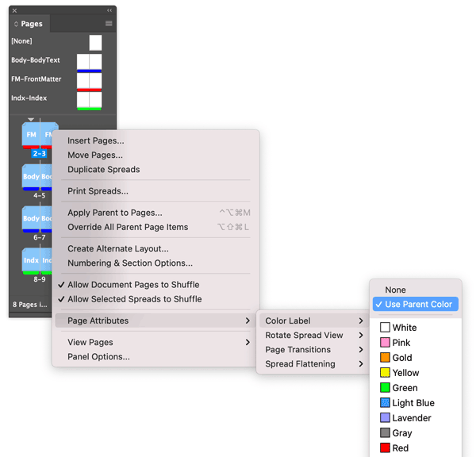Viewport: 476px width, 457px height.
Task: Select the Body spread thumbnail for pages 6-7
Action: [37, 219]
